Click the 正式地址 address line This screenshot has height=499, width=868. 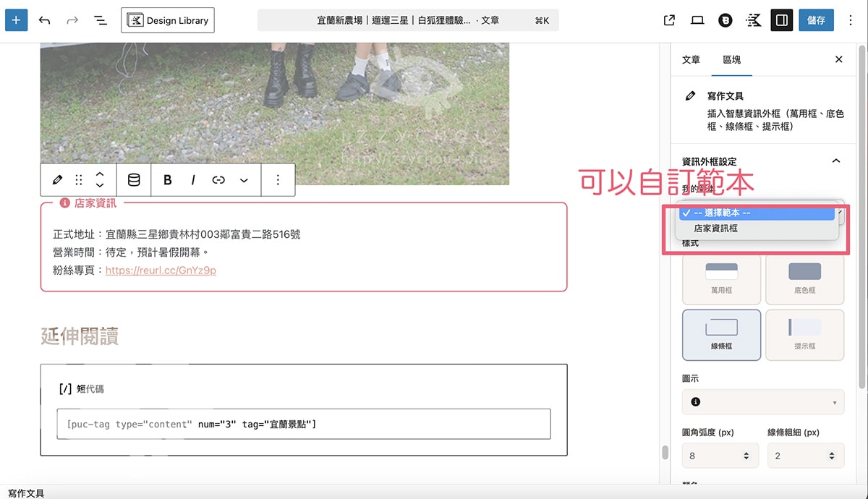click(176, 234)
